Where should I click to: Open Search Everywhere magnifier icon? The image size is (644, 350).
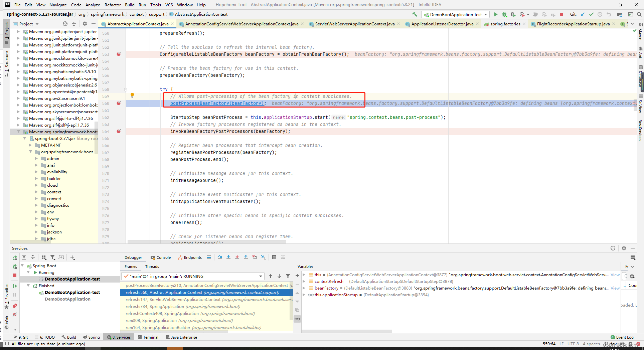(639, 14)
